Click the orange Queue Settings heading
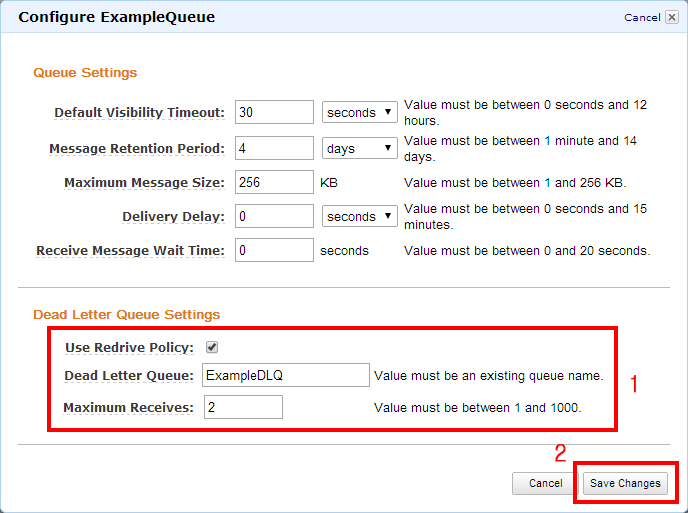The height and width of the screenshot is (513, 688). pyautogui.click(x=85, y=72)
